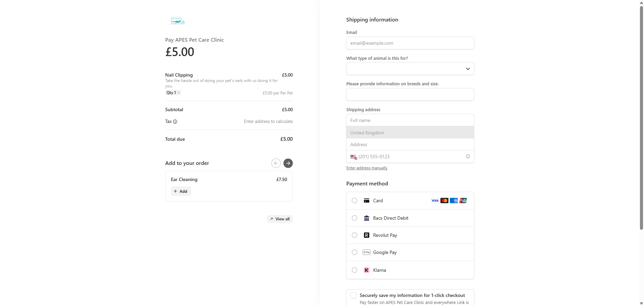This screenshot has width=644, height=306.
Task: Click the phone number info icon
Action: [x=468, y=157]
